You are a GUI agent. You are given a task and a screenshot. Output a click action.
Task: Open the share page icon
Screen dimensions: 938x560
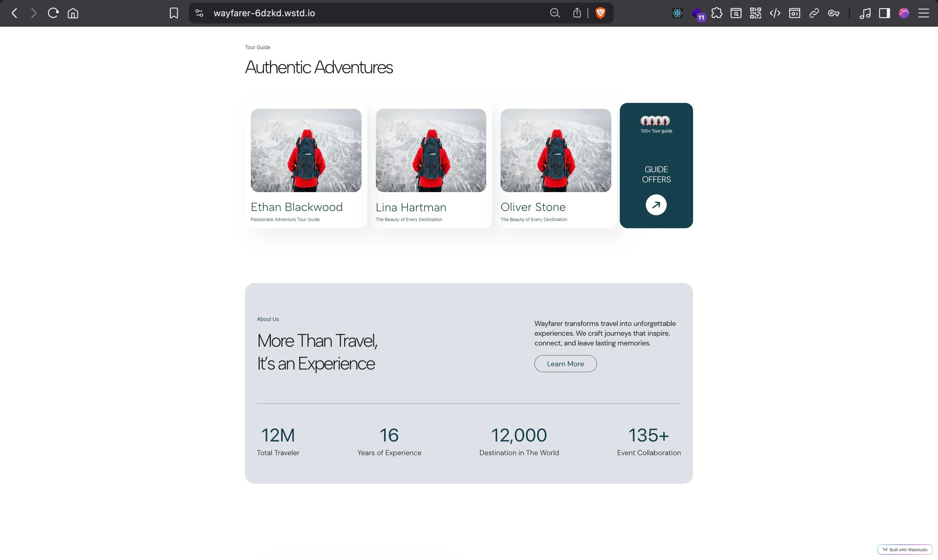point(577,13)
